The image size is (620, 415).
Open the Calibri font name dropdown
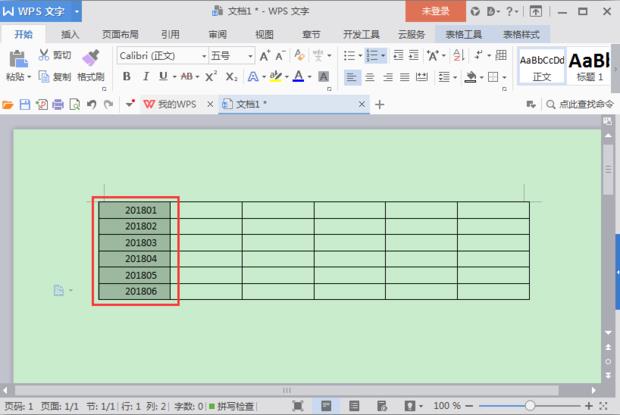click(x=204, y=56)
